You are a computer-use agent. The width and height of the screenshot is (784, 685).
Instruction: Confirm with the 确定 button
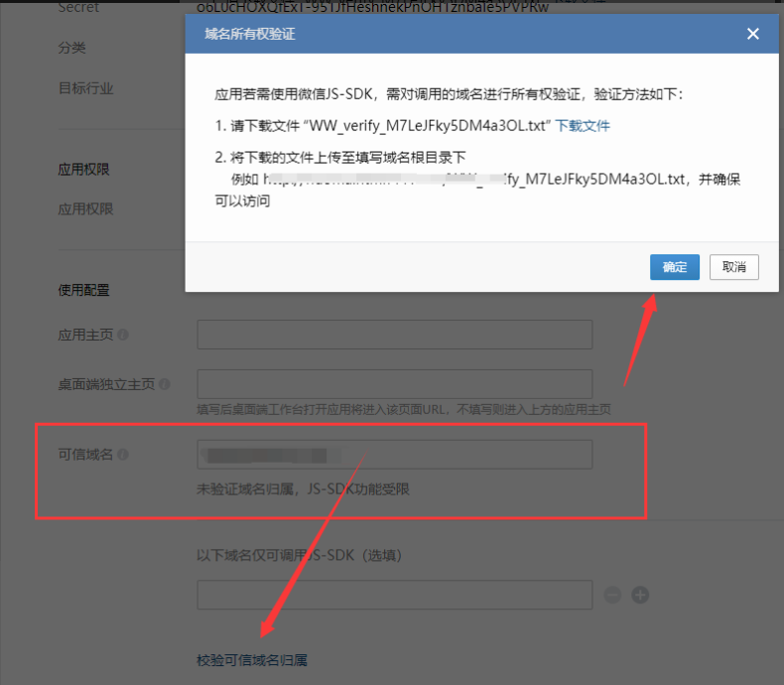click(675, 267)
